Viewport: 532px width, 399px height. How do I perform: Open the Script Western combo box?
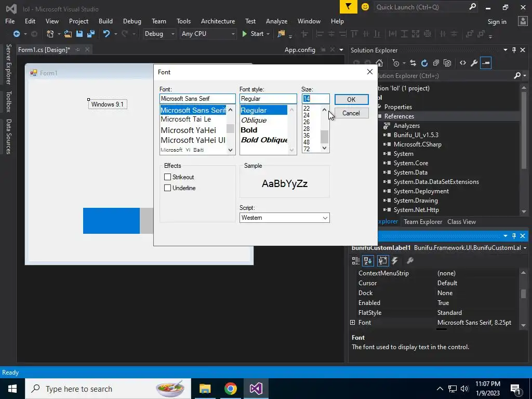tap(284, 218)
